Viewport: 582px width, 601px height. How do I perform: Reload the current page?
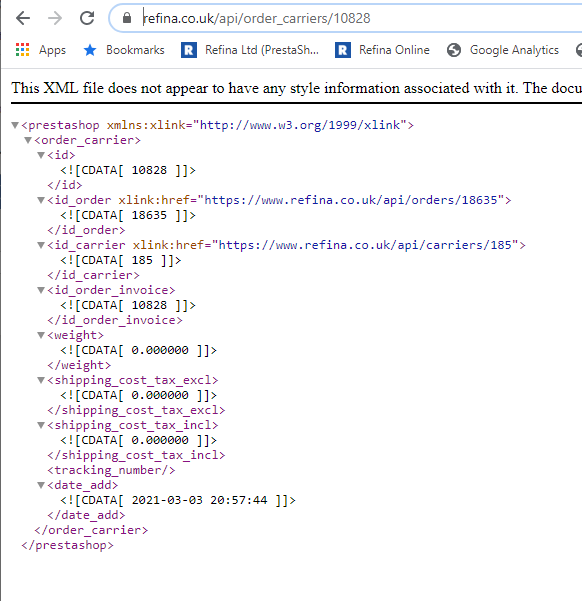pyautogui.click(x=87, y=18)
